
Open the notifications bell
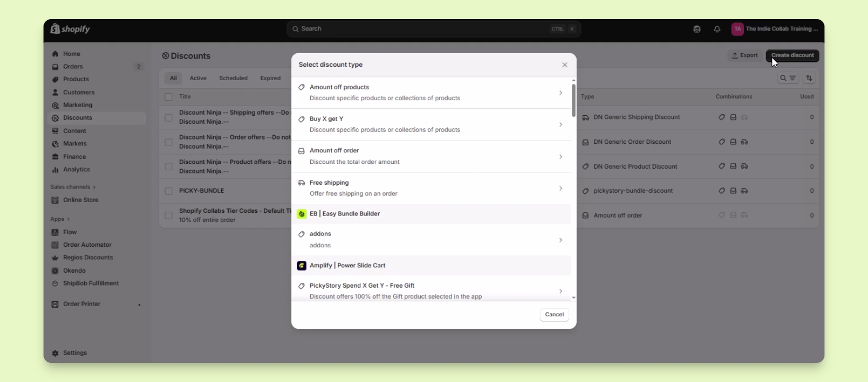coord(717,29)
